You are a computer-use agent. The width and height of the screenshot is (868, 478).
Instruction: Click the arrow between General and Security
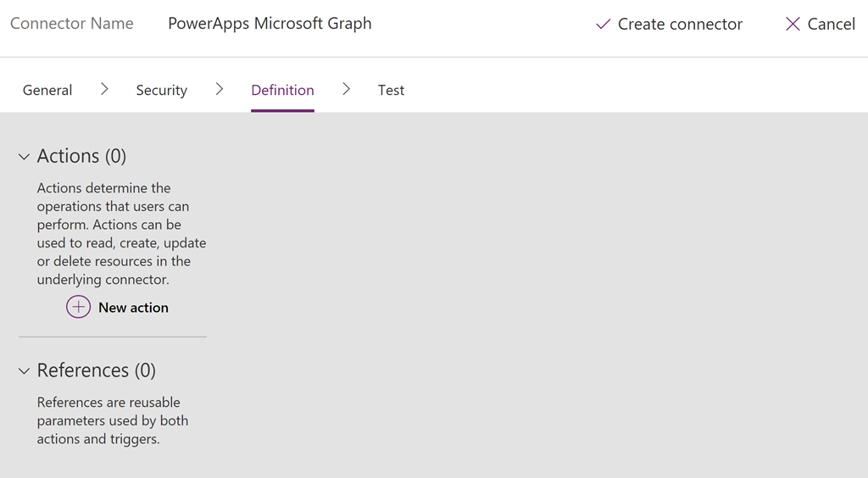104,89
